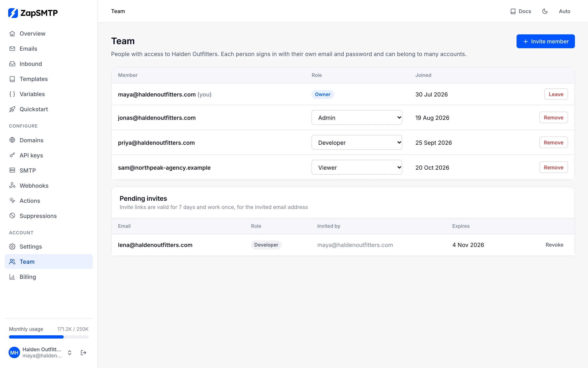Click the Owner role badge
The width and height of the screenshot is (588, 368).
pyautogui.click(x=323, y=94)
